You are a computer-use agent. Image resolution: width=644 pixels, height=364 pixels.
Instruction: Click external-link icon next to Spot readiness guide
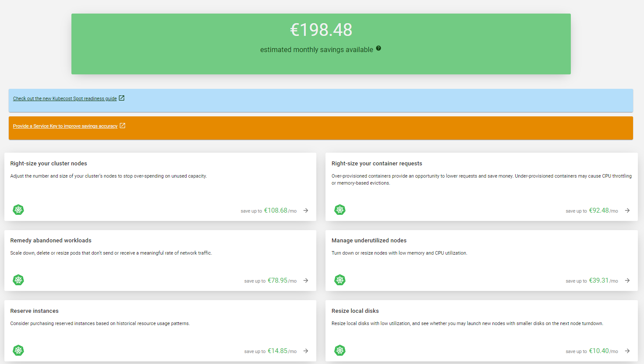[x=122, y=98]
